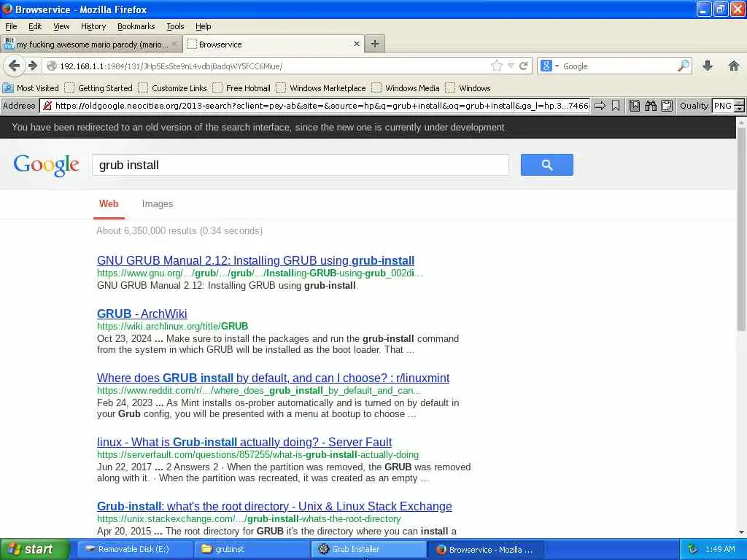Click the globe site identity icon in URL bar
This screenshot has height=560, width=747.
point(52,66)
